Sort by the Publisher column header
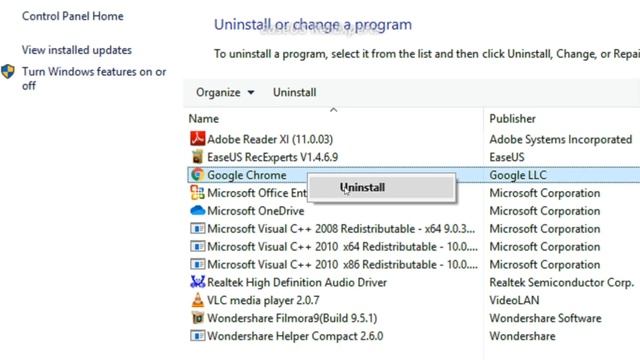The height and width of the screenshot is (360, 640). pos(513,119)
